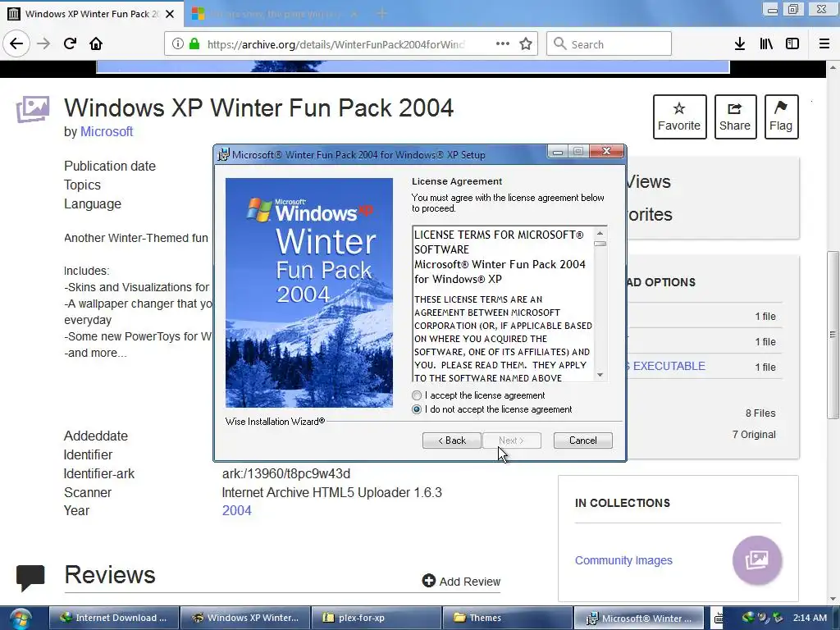Open the Firefox hamburger menu
The height and width of the screenshot is (630, 840).
(x=824, y=44)
